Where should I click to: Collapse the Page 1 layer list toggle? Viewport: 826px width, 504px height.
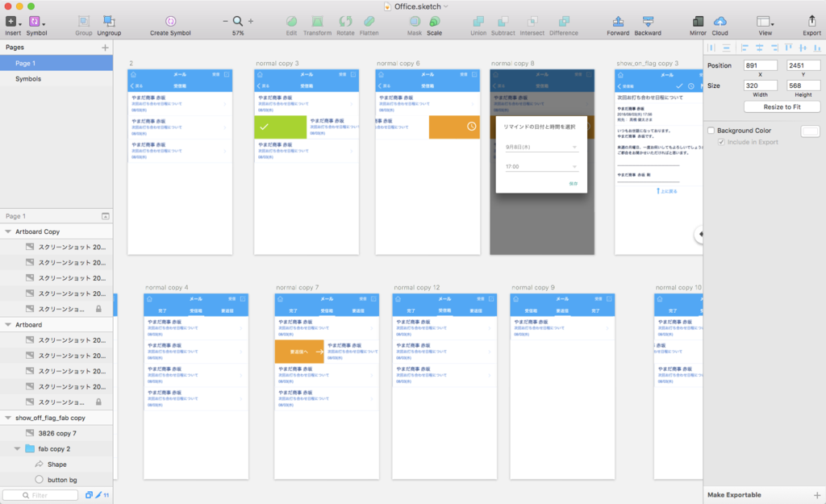[x=106, y=216]
